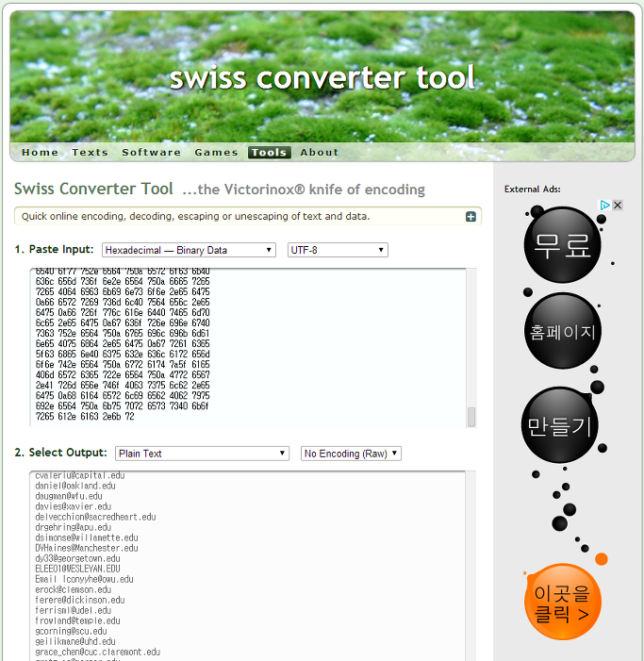644x661 pixels.
Task: Click output line froyland@temple.edu
Action: point(77,621)
